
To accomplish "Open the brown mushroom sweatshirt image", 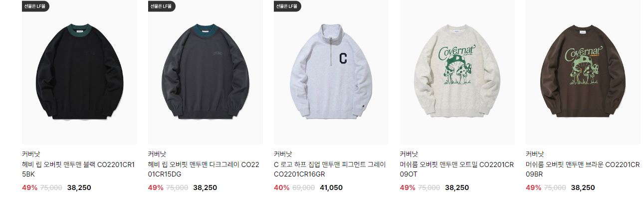I will click(583, 72).
